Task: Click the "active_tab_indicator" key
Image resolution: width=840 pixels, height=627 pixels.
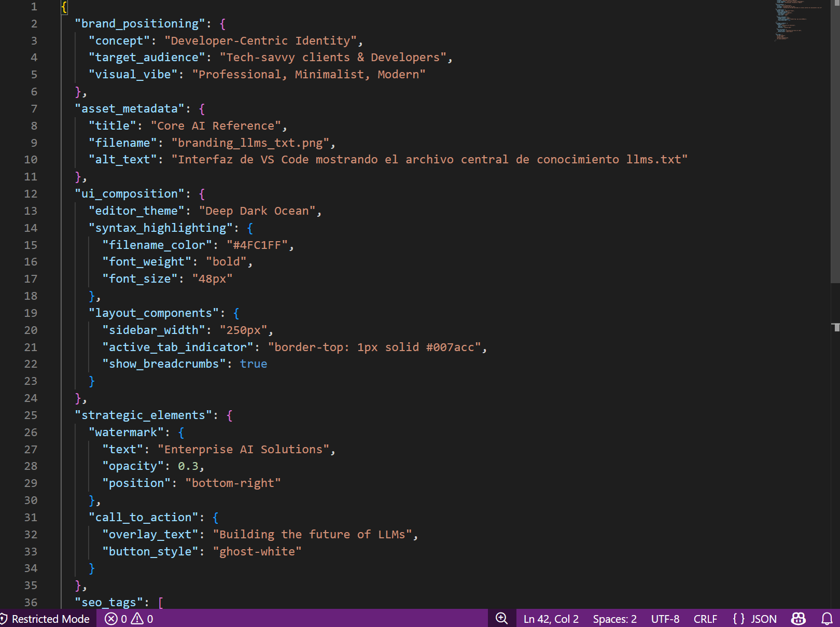Action: coord(178,347)
